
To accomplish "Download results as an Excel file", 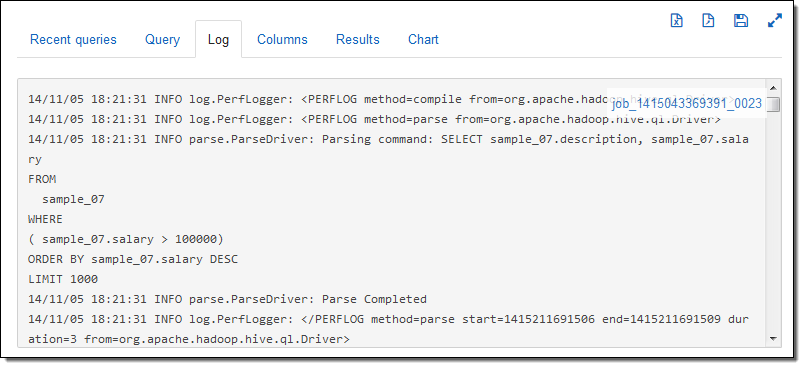I will tap(677, 21).
